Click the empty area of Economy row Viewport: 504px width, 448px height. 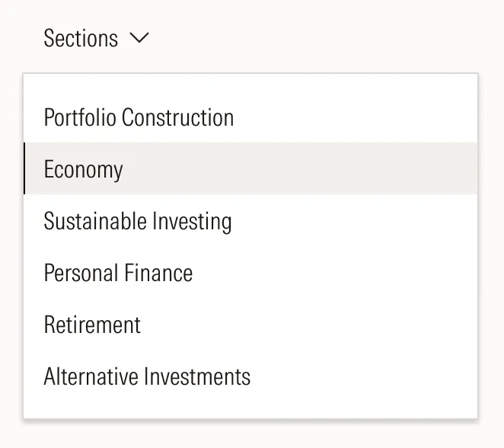[305, 168]
